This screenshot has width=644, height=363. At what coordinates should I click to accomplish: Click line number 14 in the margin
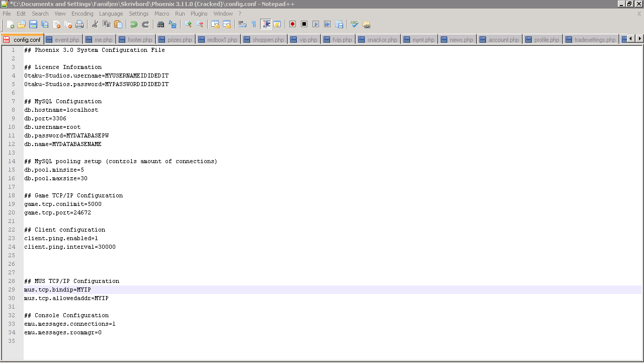click(x=12, y=161)
